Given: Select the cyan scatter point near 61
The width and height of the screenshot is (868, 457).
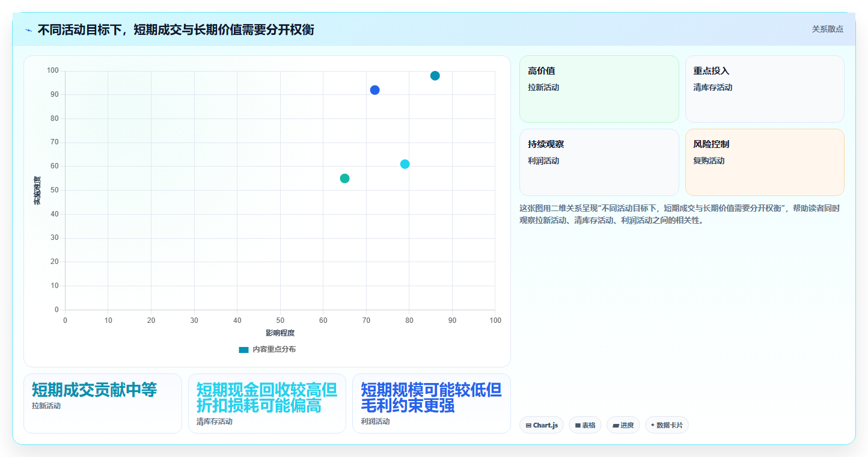Looking at the screenshot, I should pyautogui.click(x=405, y=164).
